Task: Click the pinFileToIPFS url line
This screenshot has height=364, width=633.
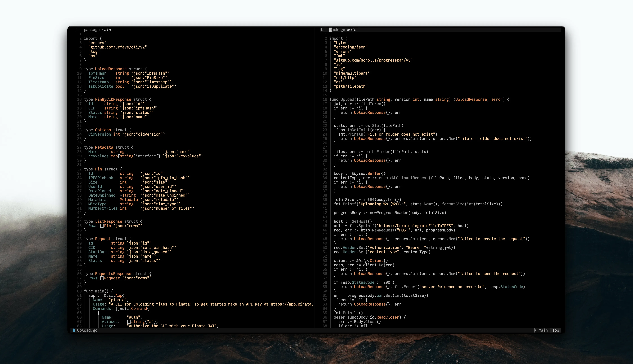Action: tap(401, 226)
